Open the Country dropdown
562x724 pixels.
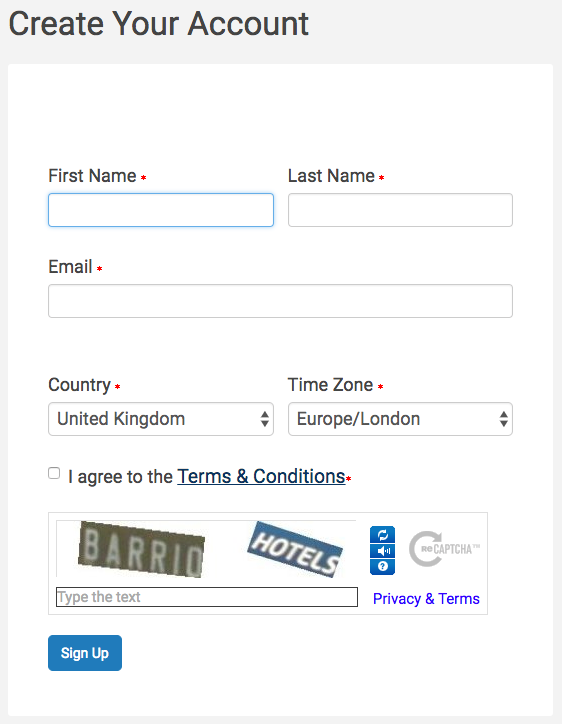(x=161, y=419)
